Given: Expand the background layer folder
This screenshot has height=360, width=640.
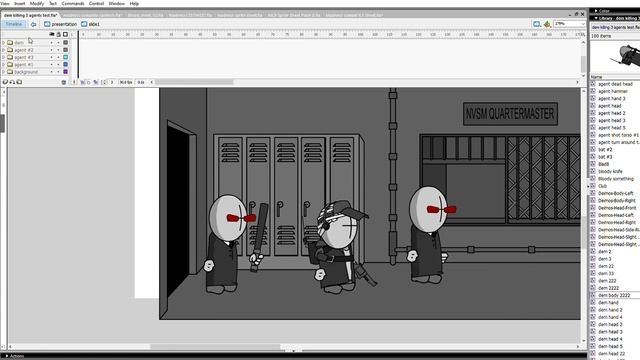Looking at the screenshot, I should tap(4, 72).
